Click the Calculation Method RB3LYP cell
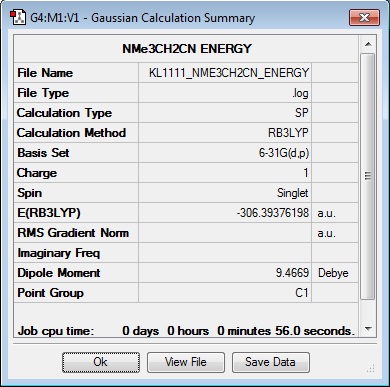Viewport: 390px width, 387px height. (x=225, y=133)
